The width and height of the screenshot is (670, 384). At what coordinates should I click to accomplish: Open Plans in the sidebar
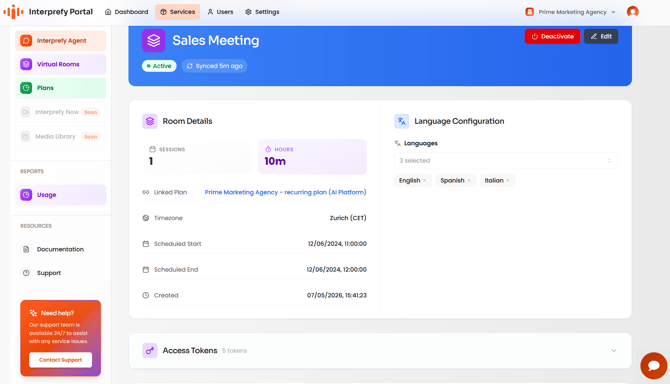coord(61,88)
